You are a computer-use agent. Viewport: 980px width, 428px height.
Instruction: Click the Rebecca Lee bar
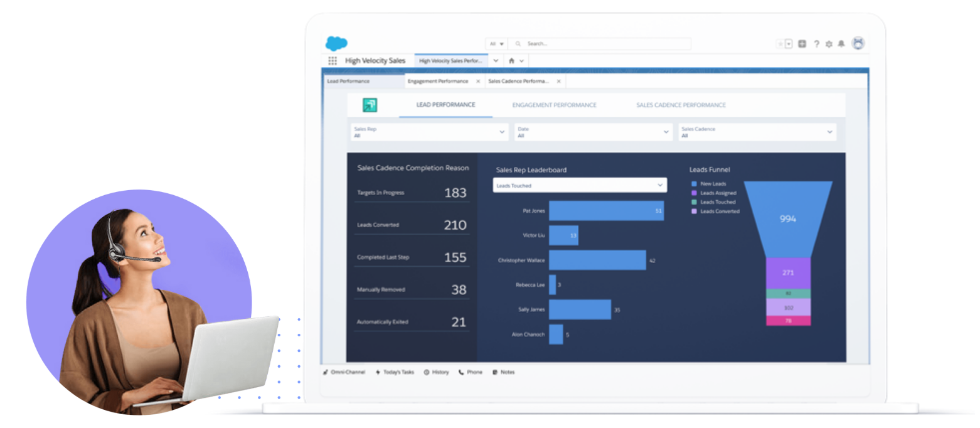point(552,285)
